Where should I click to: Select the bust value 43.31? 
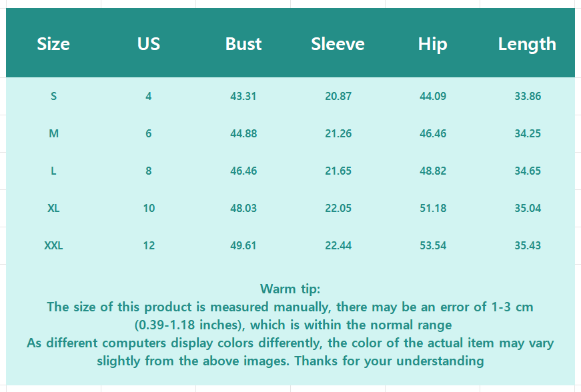(x=243, y=96)
